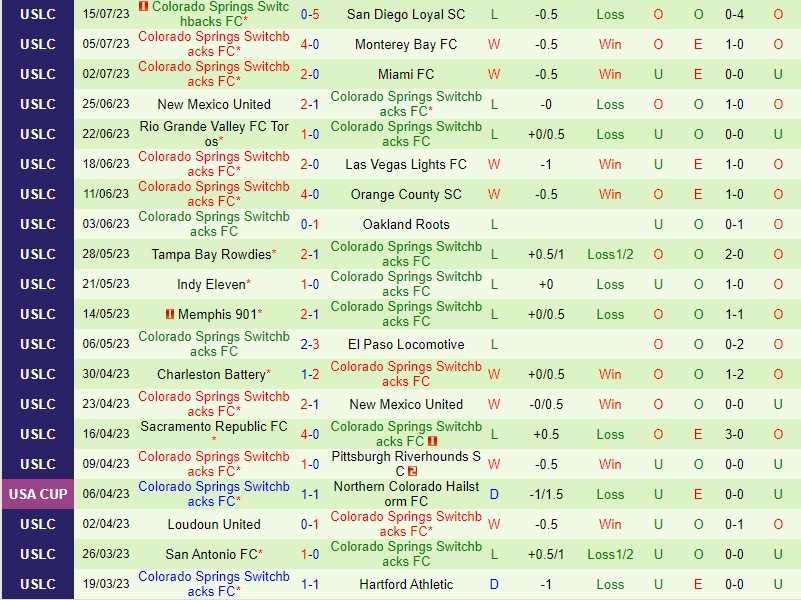Select Indy Eleven team name
Viewport: 801px width, 600px height.
pyautogui.click(x=211, y=284)
